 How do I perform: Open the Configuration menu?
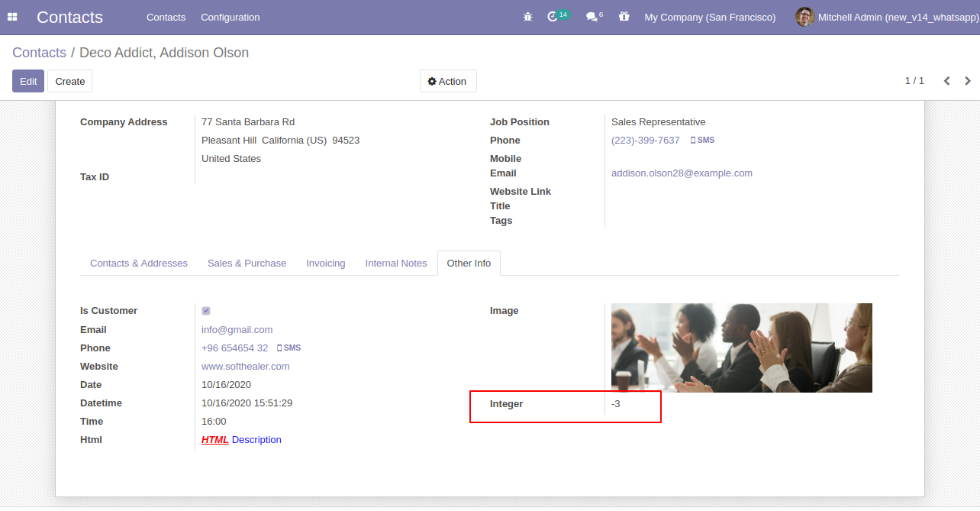click(x=230, y=17)
